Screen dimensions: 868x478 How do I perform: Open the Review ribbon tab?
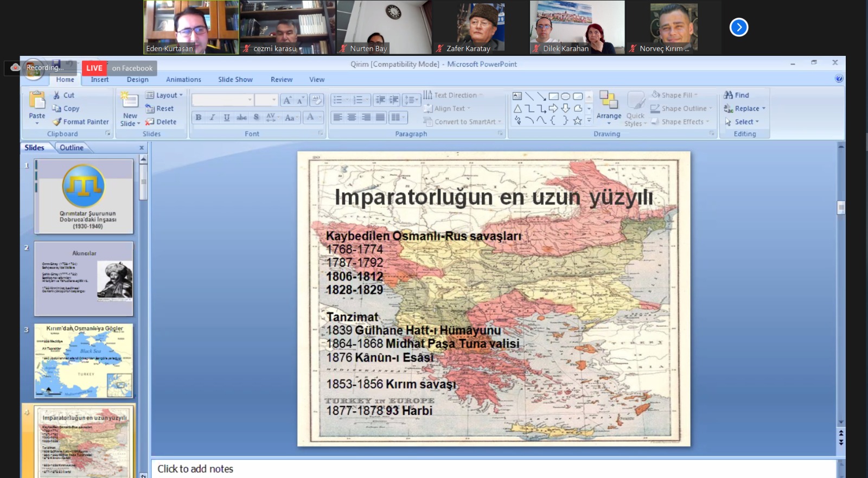pos(282,79)
